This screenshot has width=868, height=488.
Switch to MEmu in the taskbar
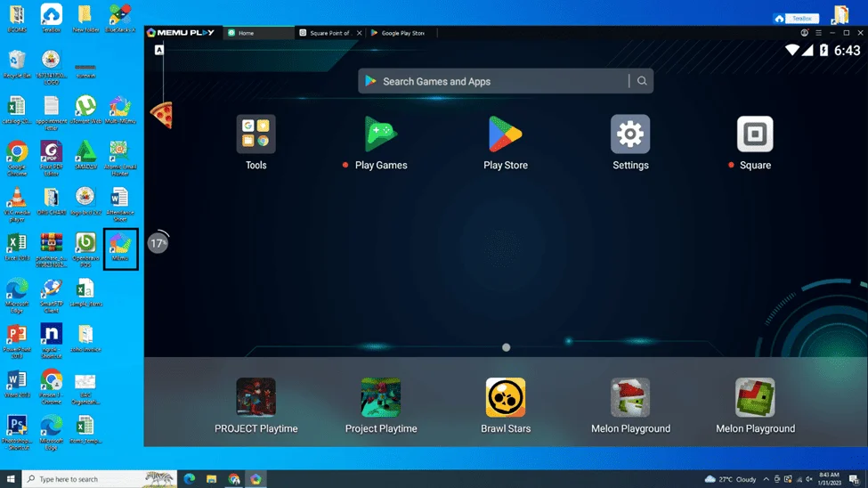256,478
